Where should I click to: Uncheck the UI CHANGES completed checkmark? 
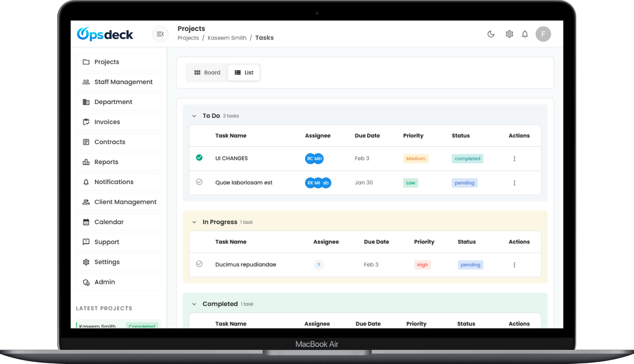[x=199, y=158]
